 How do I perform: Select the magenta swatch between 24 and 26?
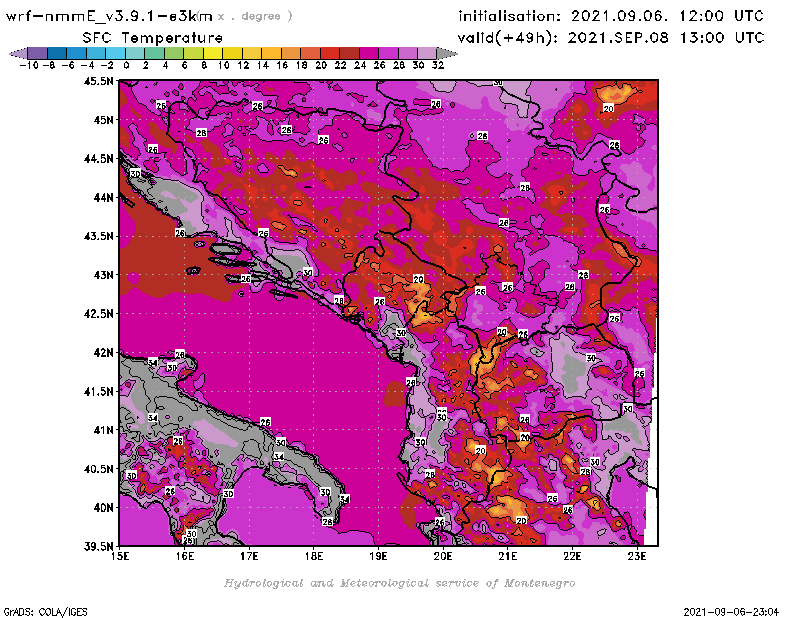tap(368, 53)
